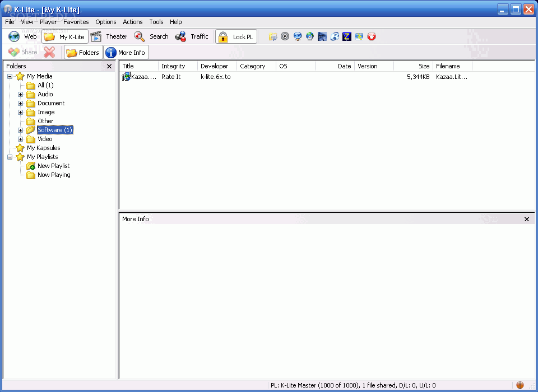Toggle the More Info panel button
This screenshot has width=538, height=392.
(126, 53)
